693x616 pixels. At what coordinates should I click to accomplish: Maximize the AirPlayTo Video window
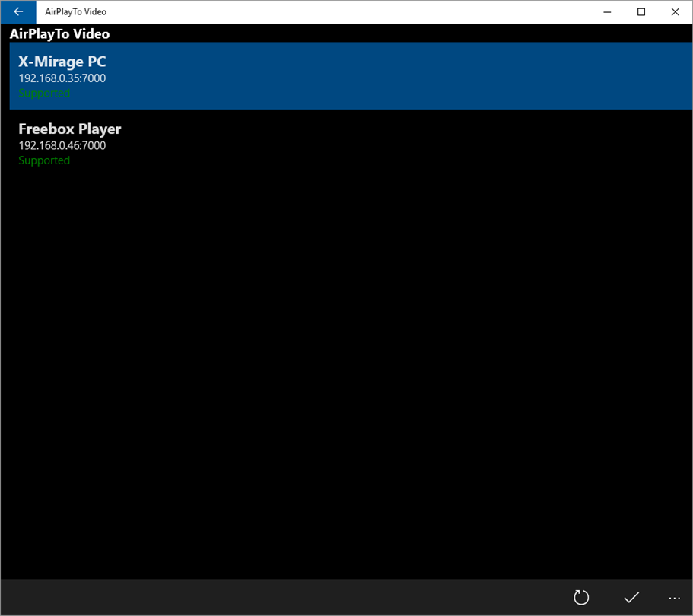[x=641, y=12]
